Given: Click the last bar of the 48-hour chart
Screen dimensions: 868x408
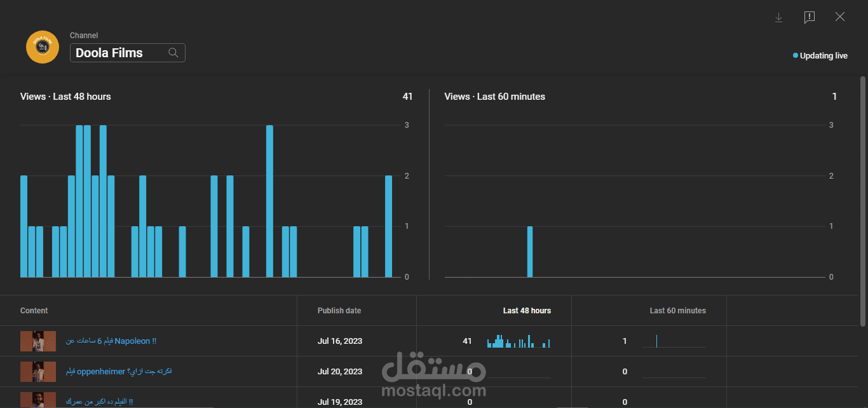Looking at the screenshot, I should [x=389, y=226].
